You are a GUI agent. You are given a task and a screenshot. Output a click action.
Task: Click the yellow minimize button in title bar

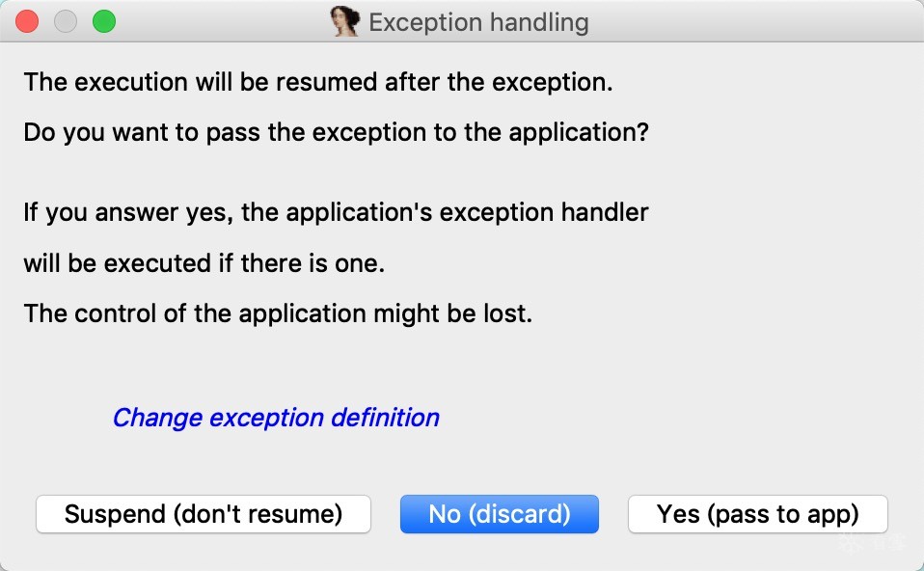pos(66,21)
